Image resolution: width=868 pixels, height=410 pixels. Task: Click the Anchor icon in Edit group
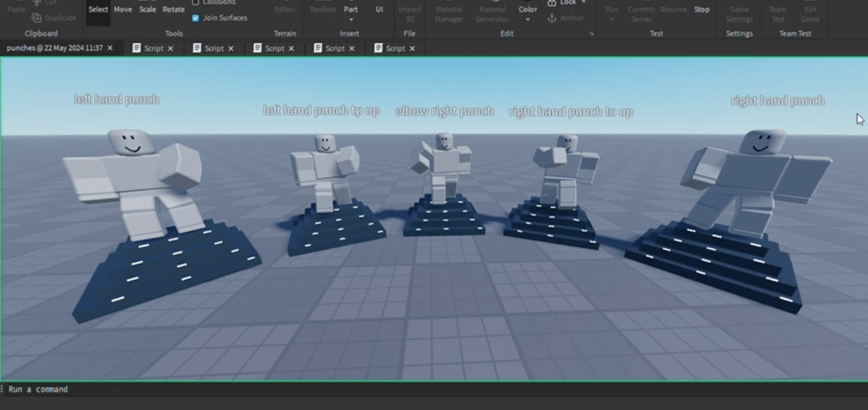(552, 18)
